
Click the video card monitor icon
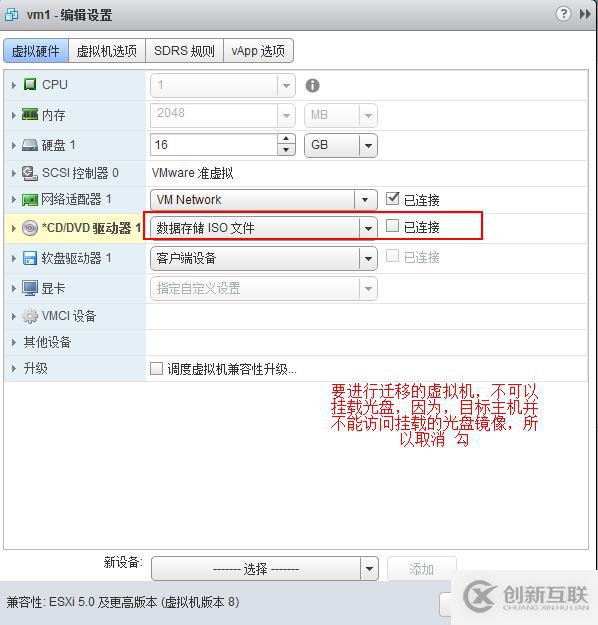click(30, 288)
